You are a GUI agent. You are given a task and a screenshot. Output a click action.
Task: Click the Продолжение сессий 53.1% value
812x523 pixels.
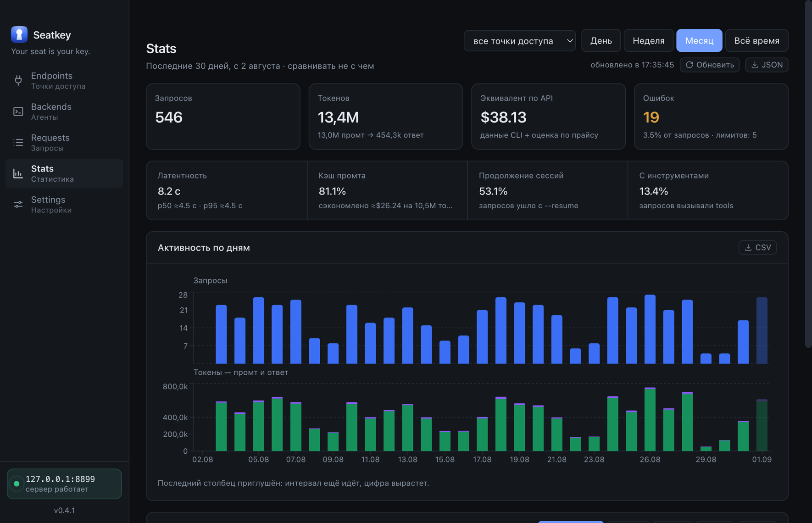pyautogui.click(x=493, y=191)
